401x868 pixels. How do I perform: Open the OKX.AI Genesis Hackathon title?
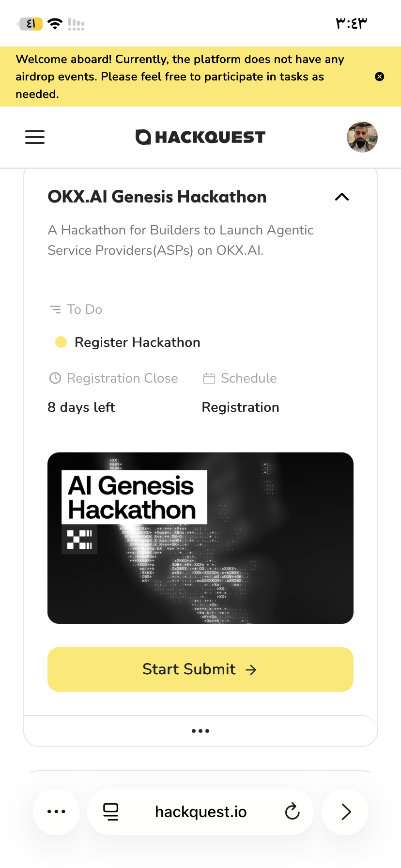[x=157, y=197]
